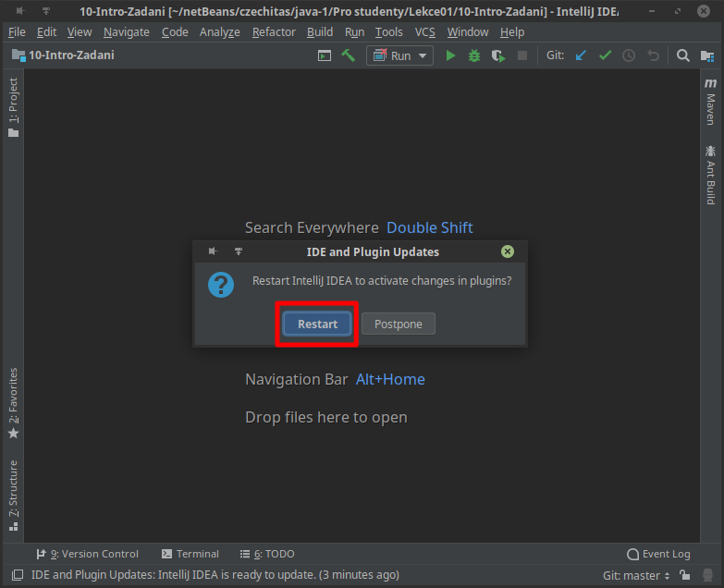This screenshot has width=724, height=588.
Task: Open the Event Log panel
Action: 658,554
